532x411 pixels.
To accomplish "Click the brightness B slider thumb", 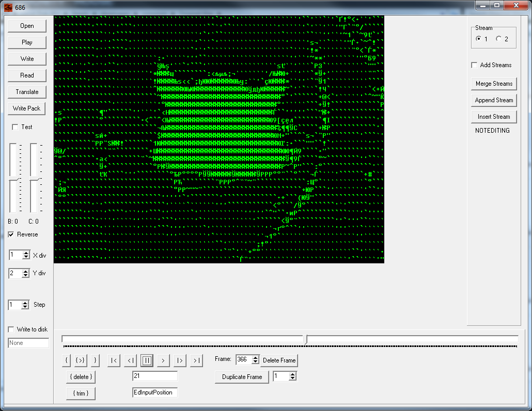I will click(x=13, y=179).
